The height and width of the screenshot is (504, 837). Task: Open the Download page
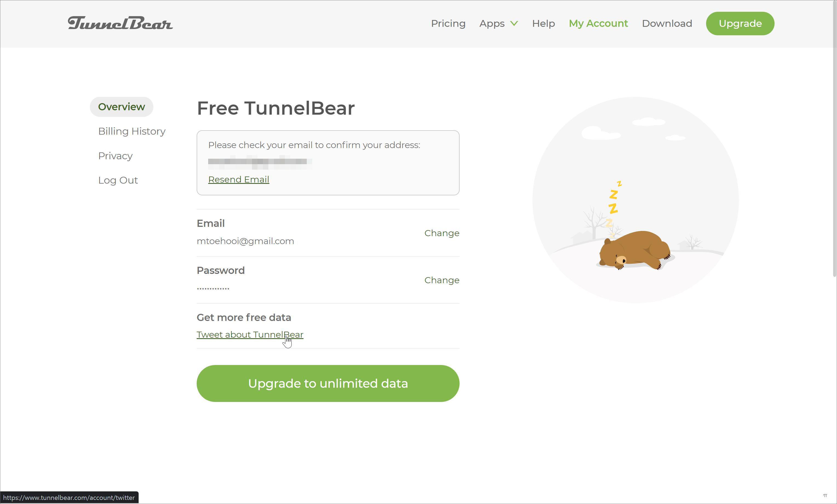point(666,24)
